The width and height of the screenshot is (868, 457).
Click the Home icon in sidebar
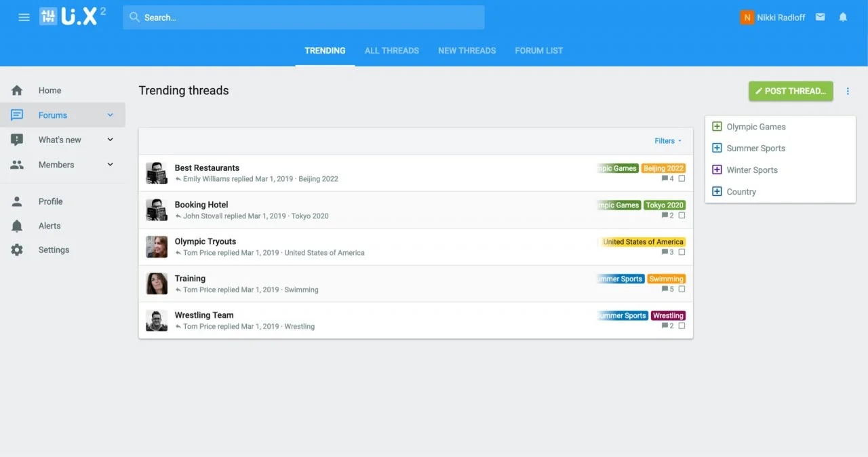[x=17, y=90]
